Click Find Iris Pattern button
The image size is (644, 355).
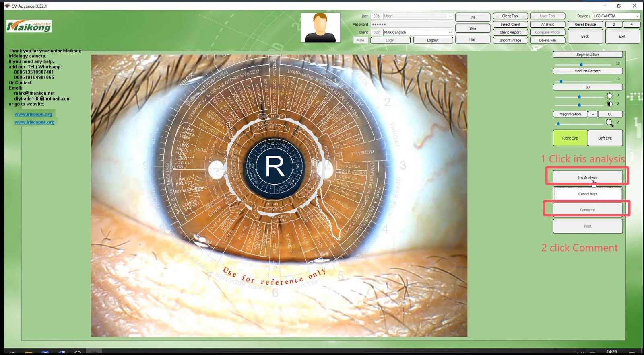[588, 71]
